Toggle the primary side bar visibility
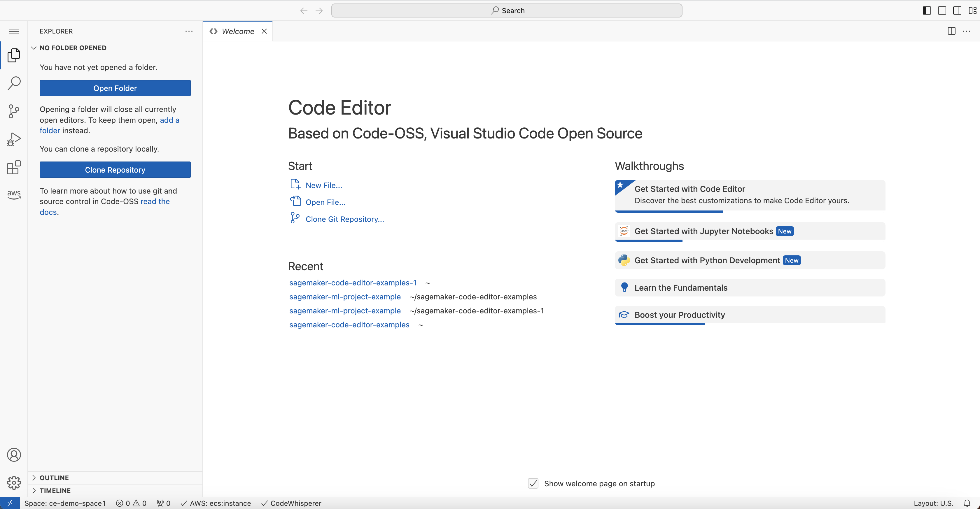The width and height of the screenshot is (980, 509). [927, 11]
